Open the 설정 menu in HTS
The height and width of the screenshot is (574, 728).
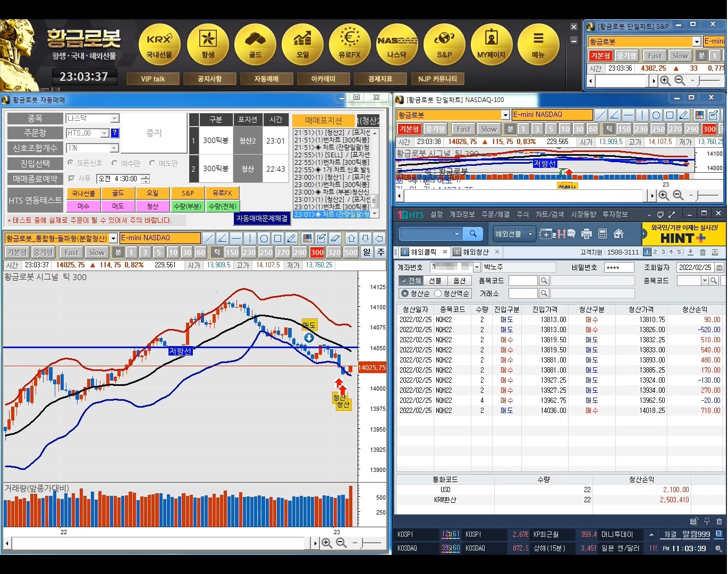437,214
